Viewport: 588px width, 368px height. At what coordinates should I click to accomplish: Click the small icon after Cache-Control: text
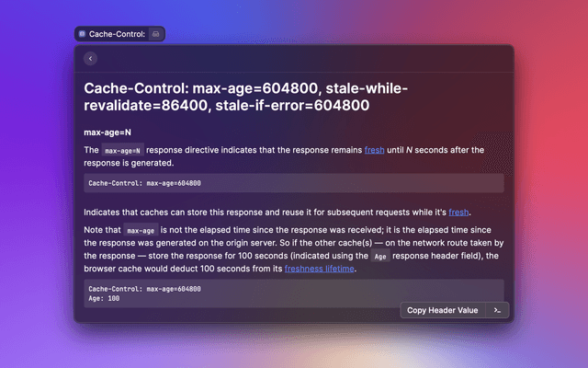[156, 34]
